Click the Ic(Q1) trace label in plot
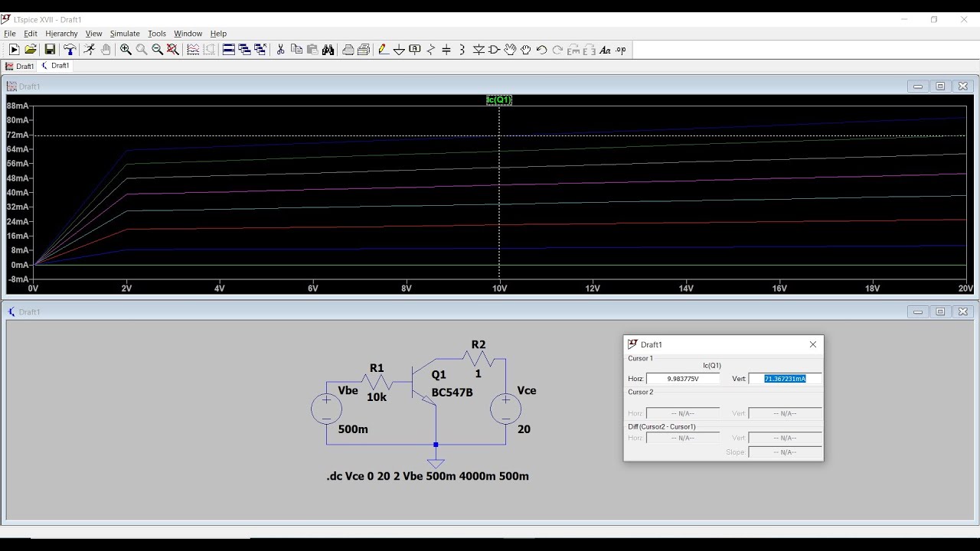980x551 pixels. [x=499, y=99]
